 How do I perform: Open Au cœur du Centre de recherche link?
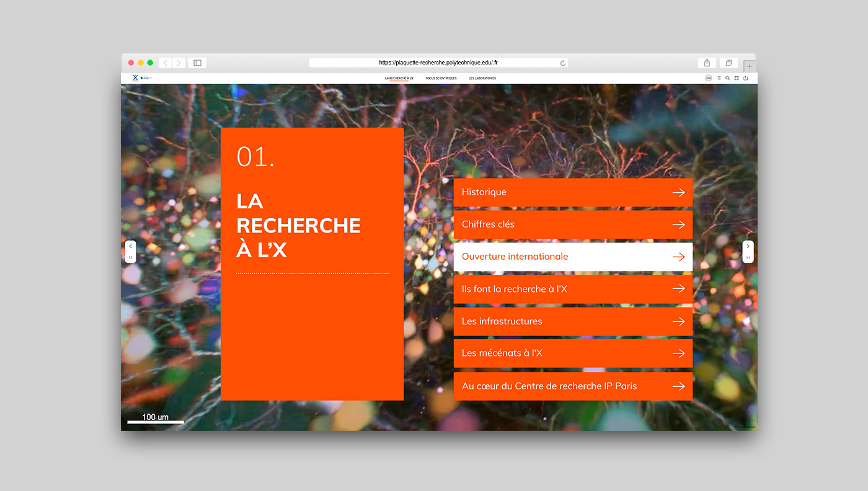573,386
